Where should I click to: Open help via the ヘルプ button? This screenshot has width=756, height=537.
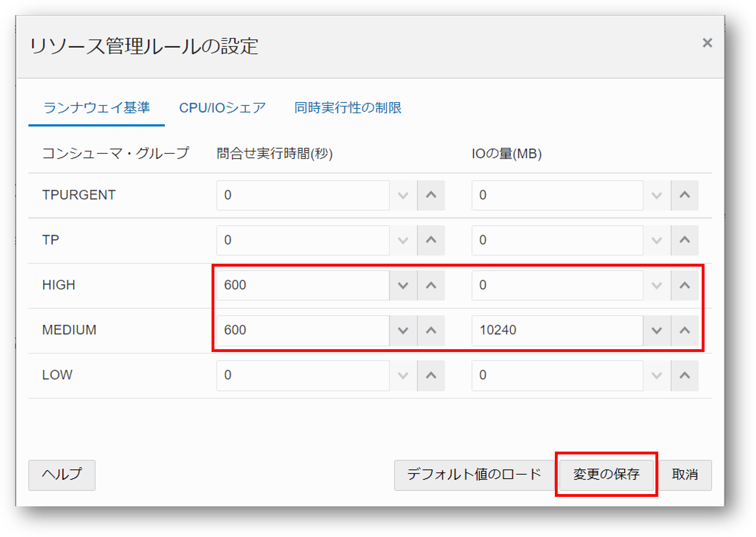(x=61, y=475)
